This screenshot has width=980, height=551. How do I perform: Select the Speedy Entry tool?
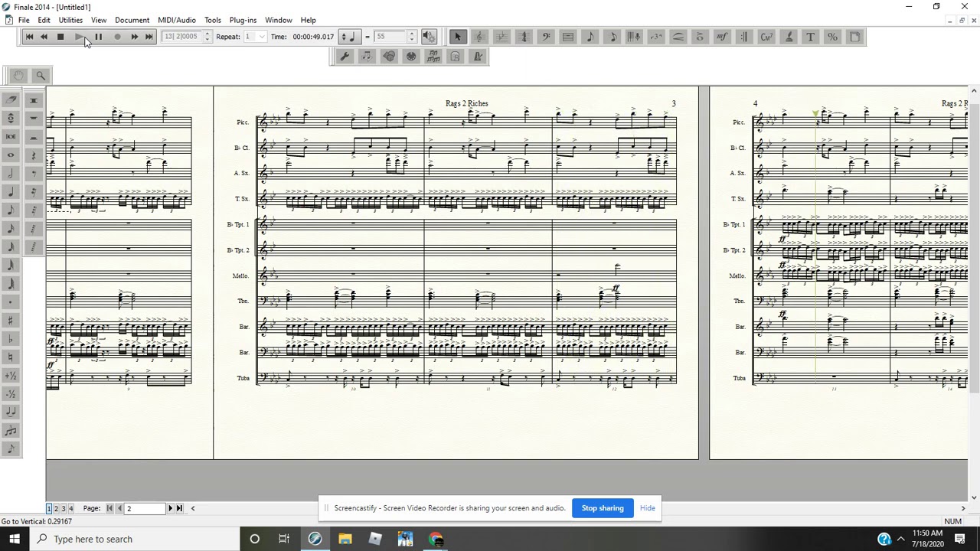[612, 37]
